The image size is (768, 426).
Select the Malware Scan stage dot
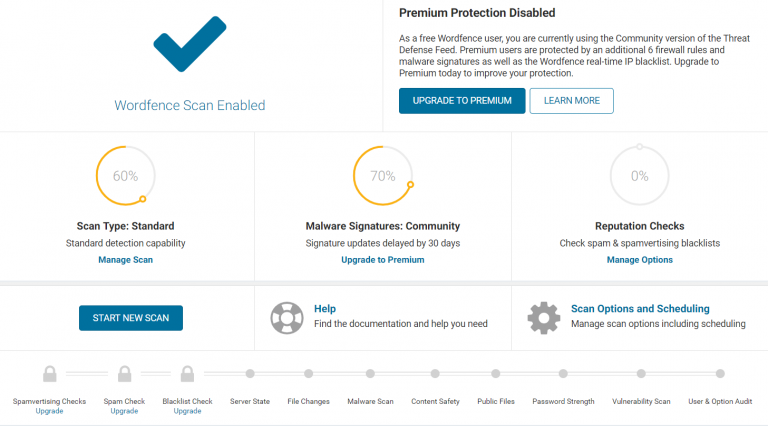coord(370,374)
